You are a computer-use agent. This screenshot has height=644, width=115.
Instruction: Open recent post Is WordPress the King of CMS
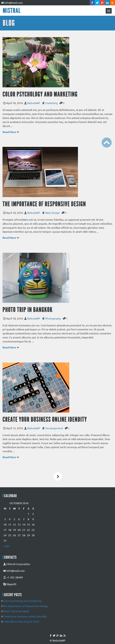click(x=21, y=621)
